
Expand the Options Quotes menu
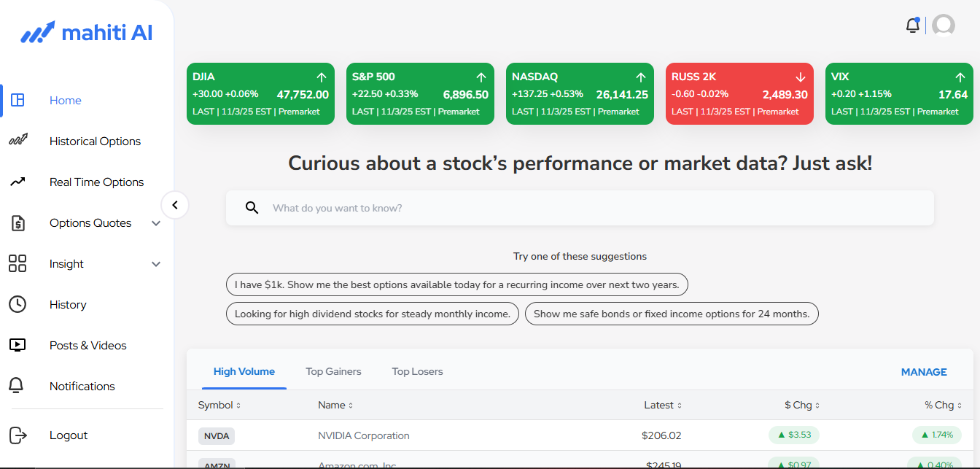[x=156, y=223]
